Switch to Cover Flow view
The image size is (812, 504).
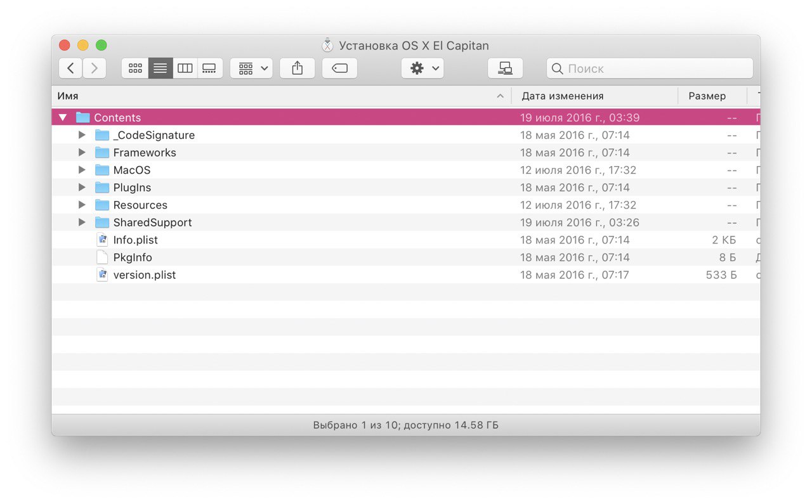pyautogui.click(x=209, y=68)
